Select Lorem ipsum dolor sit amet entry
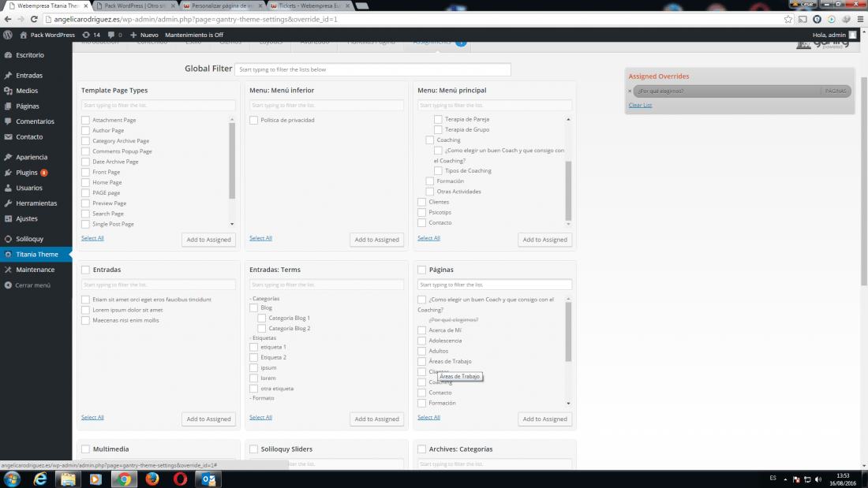Image resolution: width=868 pixels, height=488 pixels. pyautogui.click(x=85, y=310)
